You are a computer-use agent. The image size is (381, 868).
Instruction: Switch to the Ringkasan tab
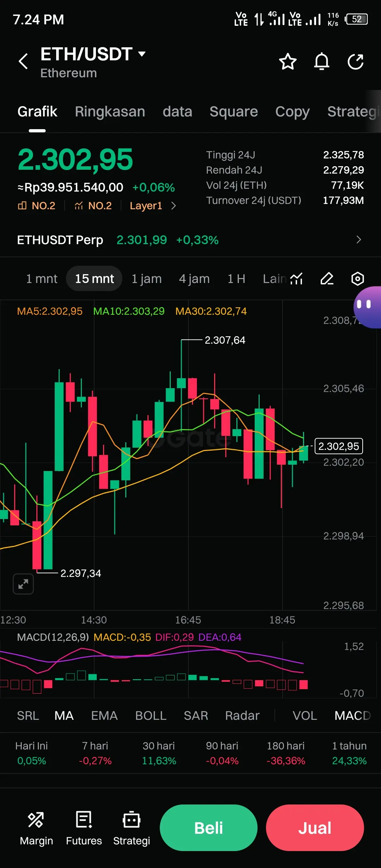pos(110,111)
